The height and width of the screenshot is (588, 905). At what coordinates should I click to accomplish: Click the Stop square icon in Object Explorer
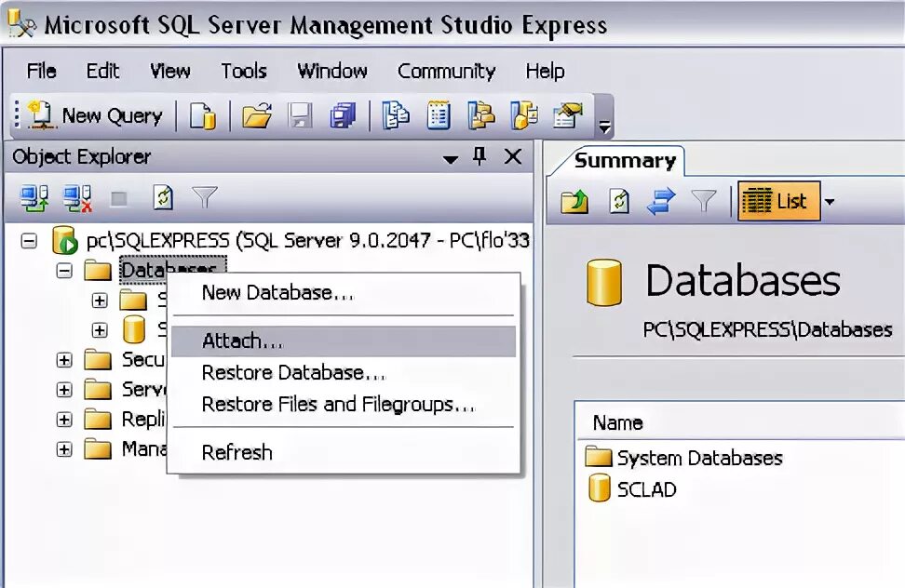119,199
